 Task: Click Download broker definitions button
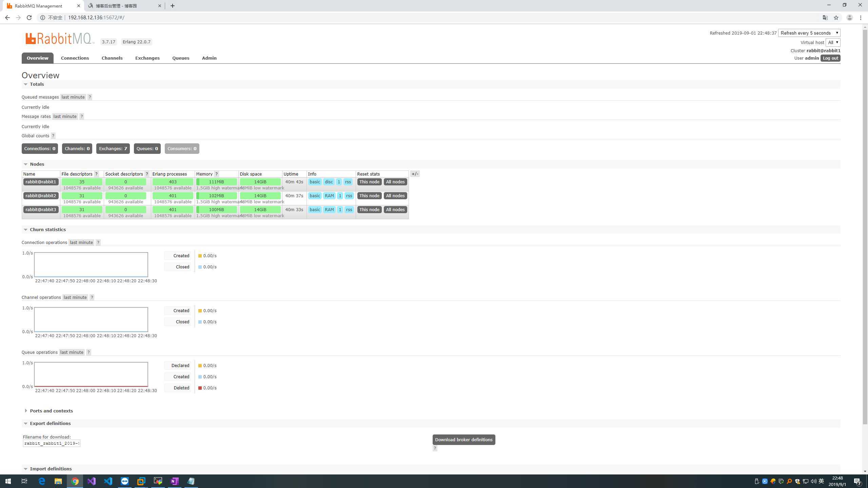(463, 440)
